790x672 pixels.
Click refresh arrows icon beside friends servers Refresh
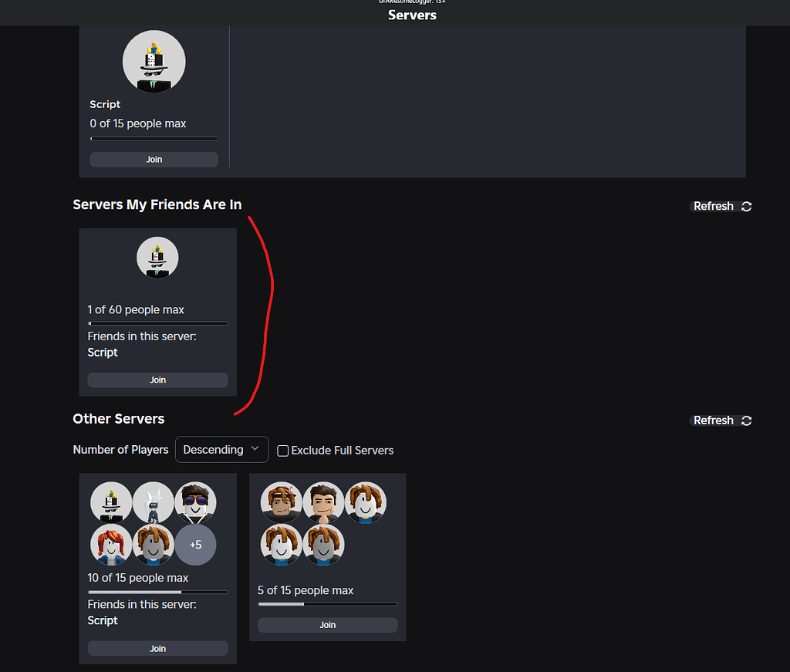pyautogui.click(x=747, y=207)
